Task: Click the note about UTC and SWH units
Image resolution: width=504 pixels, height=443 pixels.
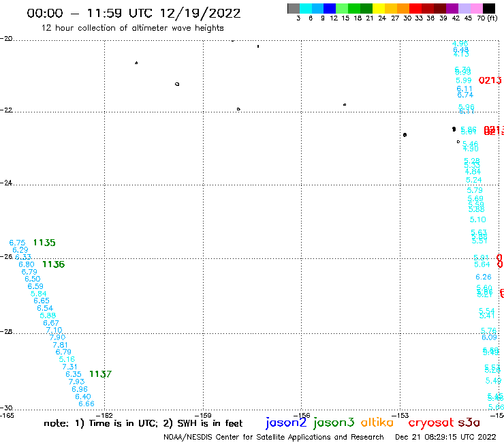Action: click(143, 423)
